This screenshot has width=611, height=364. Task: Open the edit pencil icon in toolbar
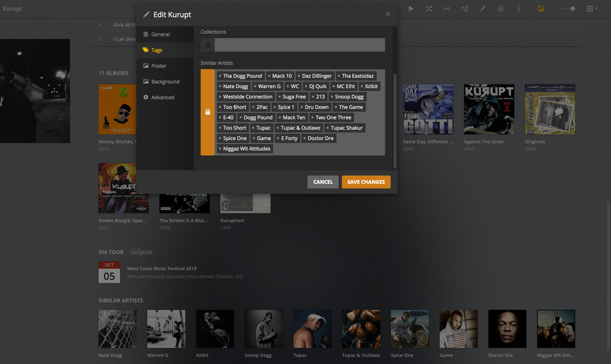[482, 9]
